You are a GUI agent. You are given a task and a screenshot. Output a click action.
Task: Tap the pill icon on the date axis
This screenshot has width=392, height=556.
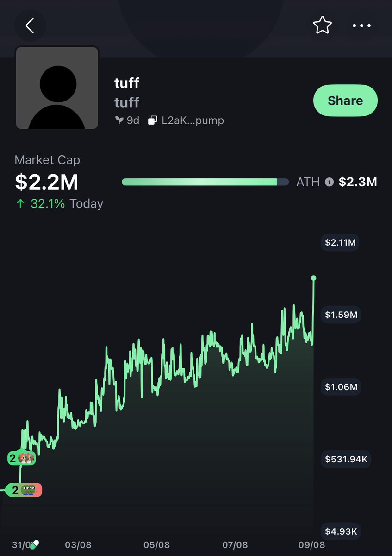(x=34, y=544)
